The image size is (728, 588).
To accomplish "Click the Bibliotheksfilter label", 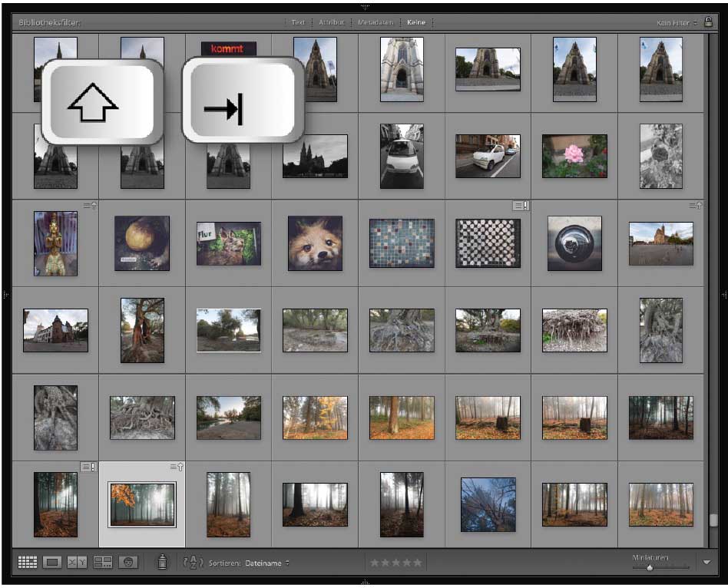I will coord(49,22).
